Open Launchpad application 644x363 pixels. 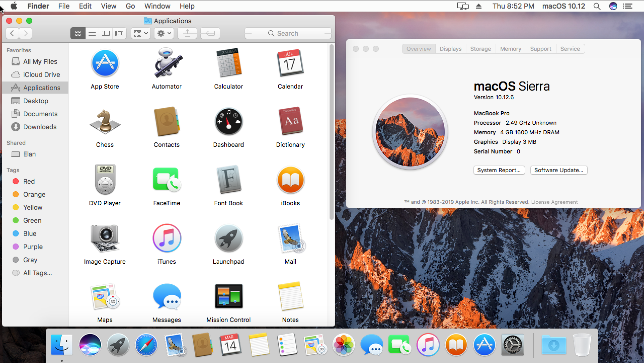tap(228, 237)
